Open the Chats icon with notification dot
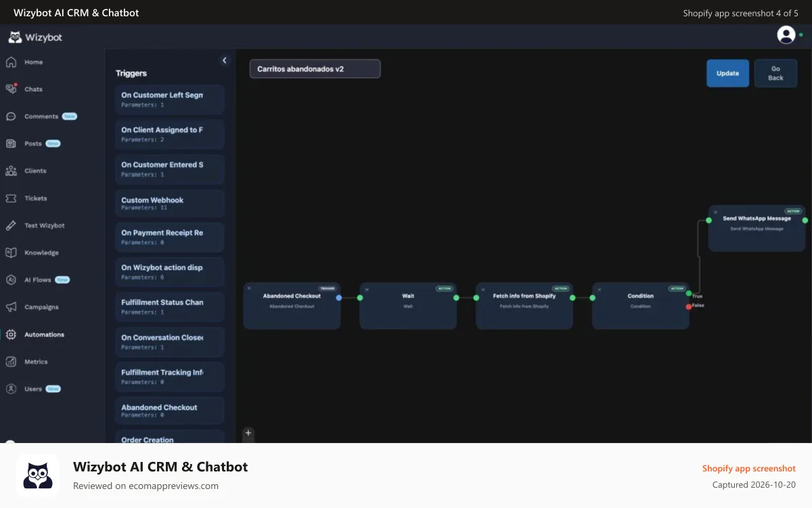This screenshot has height=508, width=812. pyautogui.click(x=11, y=89)
